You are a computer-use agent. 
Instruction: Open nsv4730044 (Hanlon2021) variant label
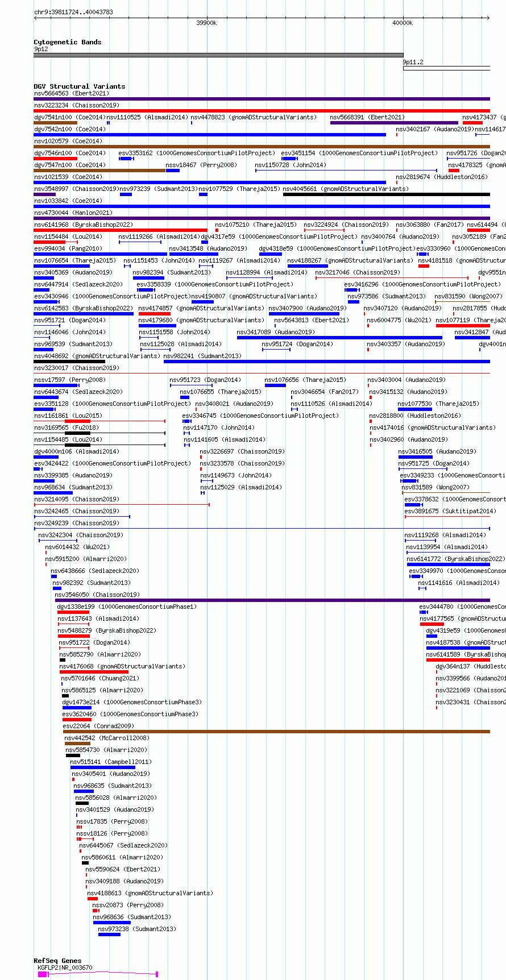coord(73,213)
